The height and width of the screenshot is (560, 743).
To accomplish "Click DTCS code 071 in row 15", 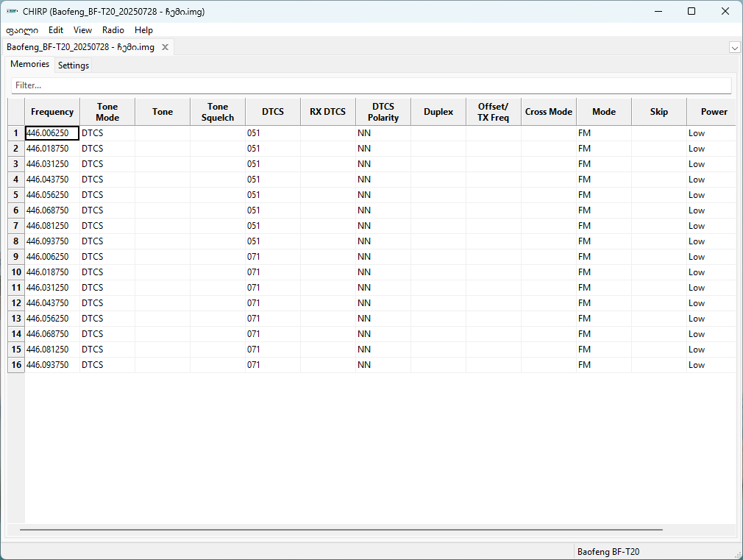I will click(x=273, y=350).
